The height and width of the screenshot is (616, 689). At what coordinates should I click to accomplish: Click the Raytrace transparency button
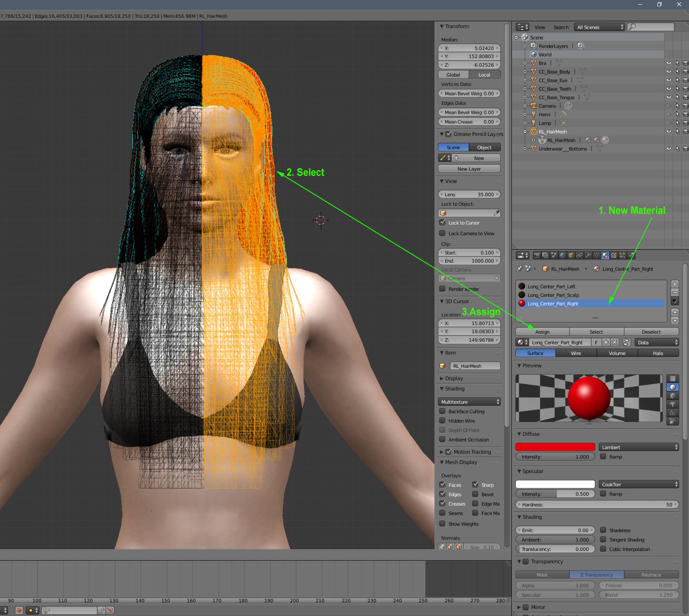click(x=651, y=575)
